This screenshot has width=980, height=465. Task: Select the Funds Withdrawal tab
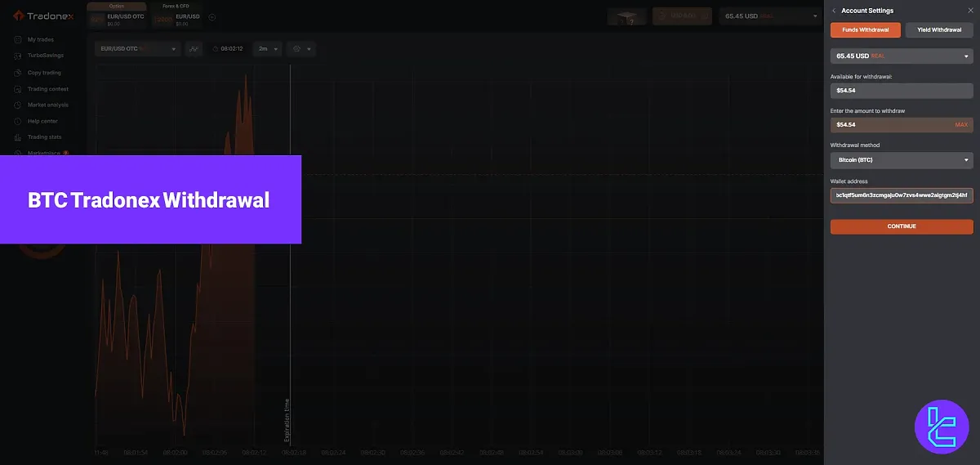pos(866,30)
